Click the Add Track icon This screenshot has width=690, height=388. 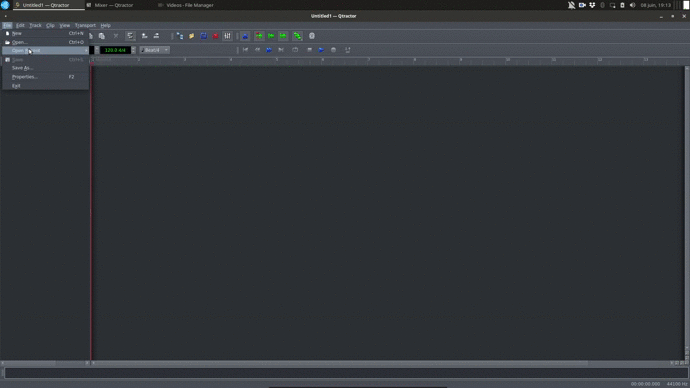point(144,36)
